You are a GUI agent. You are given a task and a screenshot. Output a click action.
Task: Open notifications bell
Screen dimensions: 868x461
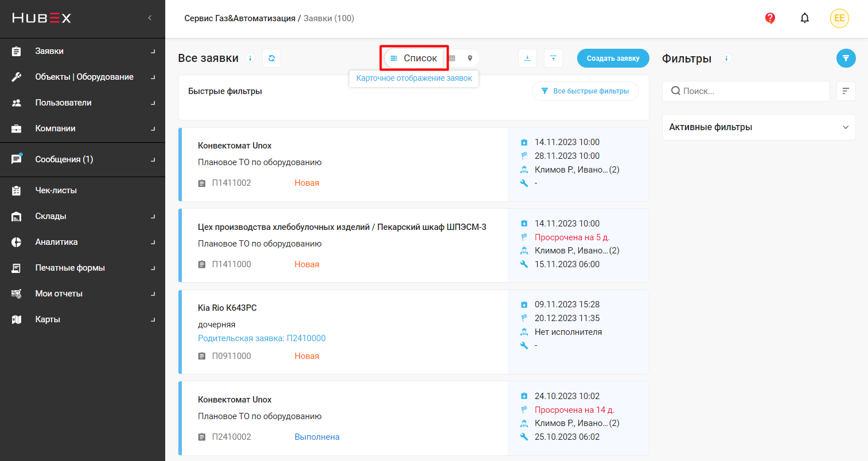click(x=805, y=18)
